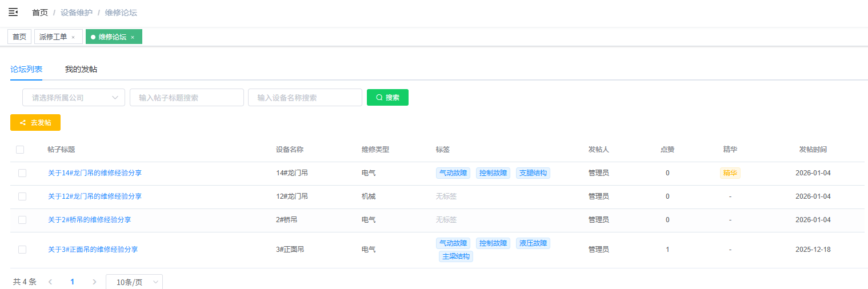Collapse the sidebar with the hamburger icon

[x=13, y=12]
